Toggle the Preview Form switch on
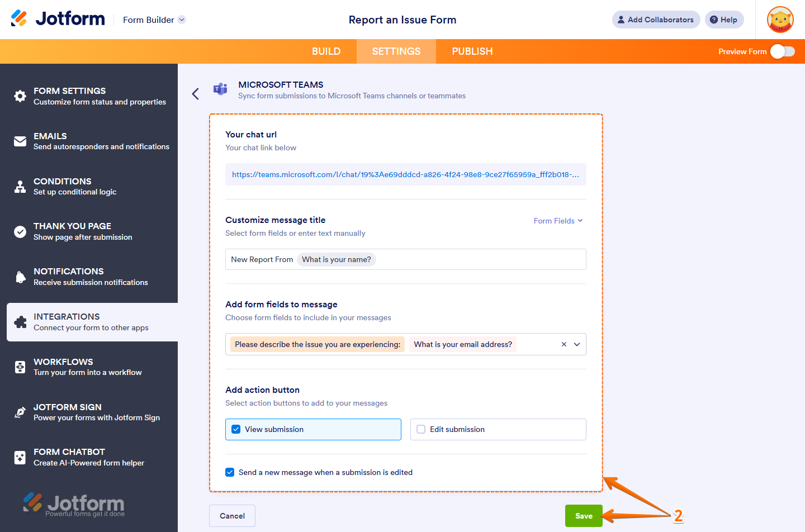The width and height of the screenshot is (805, 532). (782, 51)
